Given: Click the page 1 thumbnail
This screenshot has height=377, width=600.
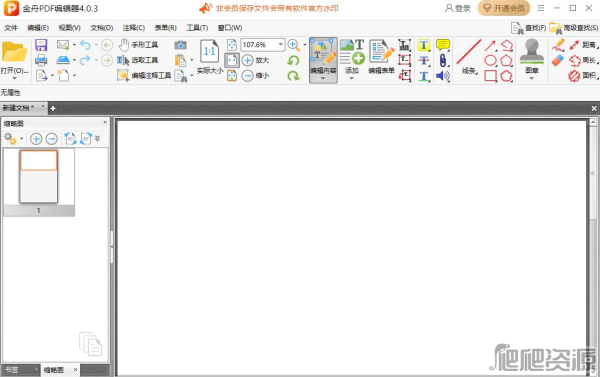Looking at the screenshot, I should click(39, 176).
